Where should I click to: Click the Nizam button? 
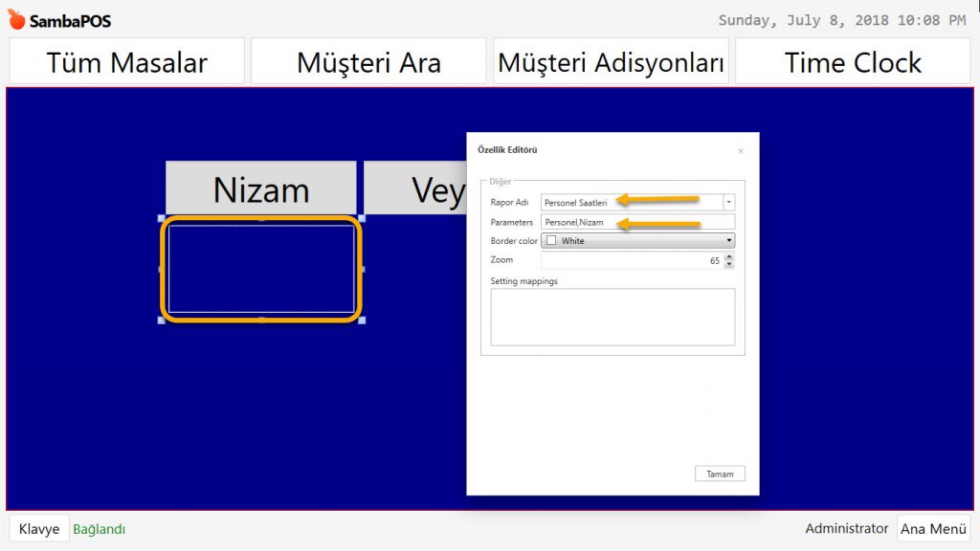coord(261,188)
